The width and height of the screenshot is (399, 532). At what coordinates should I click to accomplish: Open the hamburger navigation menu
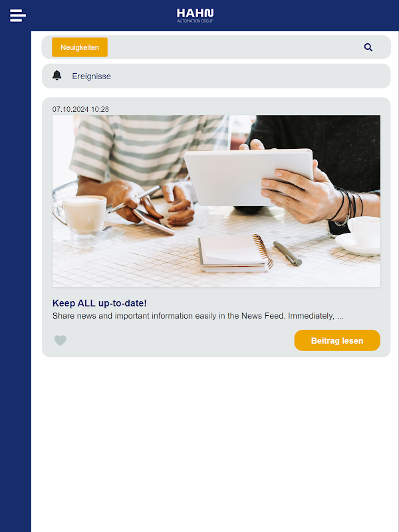tap(18, 15)
